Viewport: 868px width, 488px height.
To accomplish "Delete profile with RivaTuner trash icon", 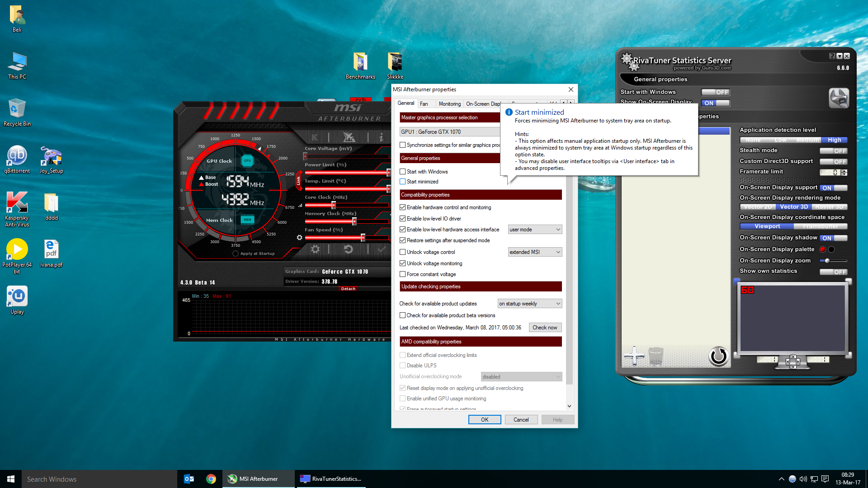I will click(656, 356).
